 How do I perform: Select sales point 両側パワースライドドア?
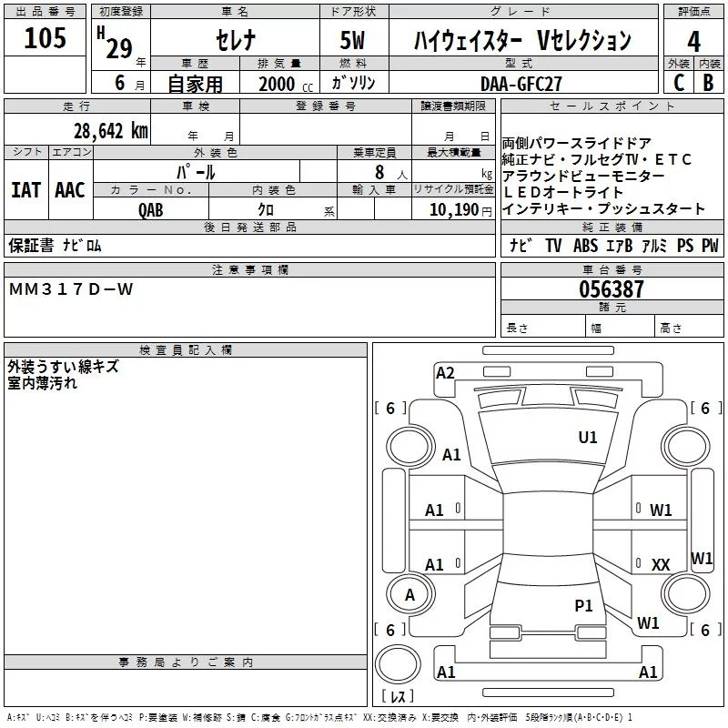pos(577,143)
